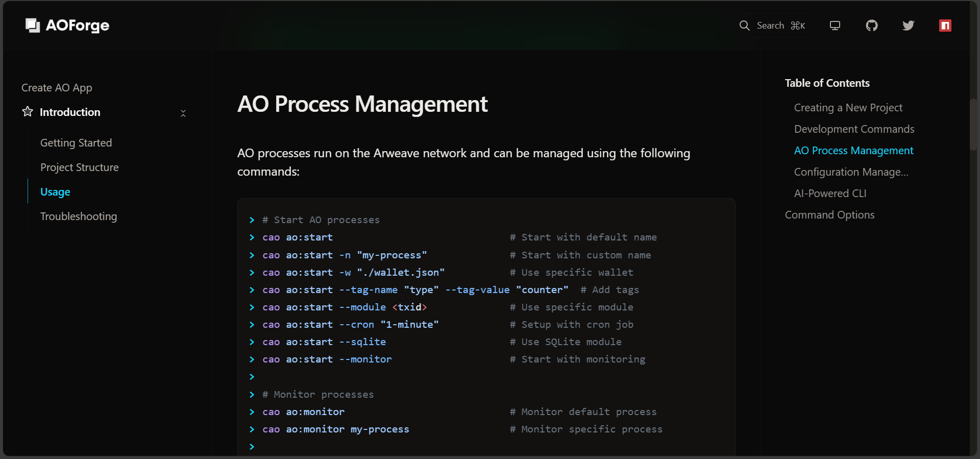Screen dimensions: 980x459
Task: Click the page vertical scrollbar
Action: point(973,123)
